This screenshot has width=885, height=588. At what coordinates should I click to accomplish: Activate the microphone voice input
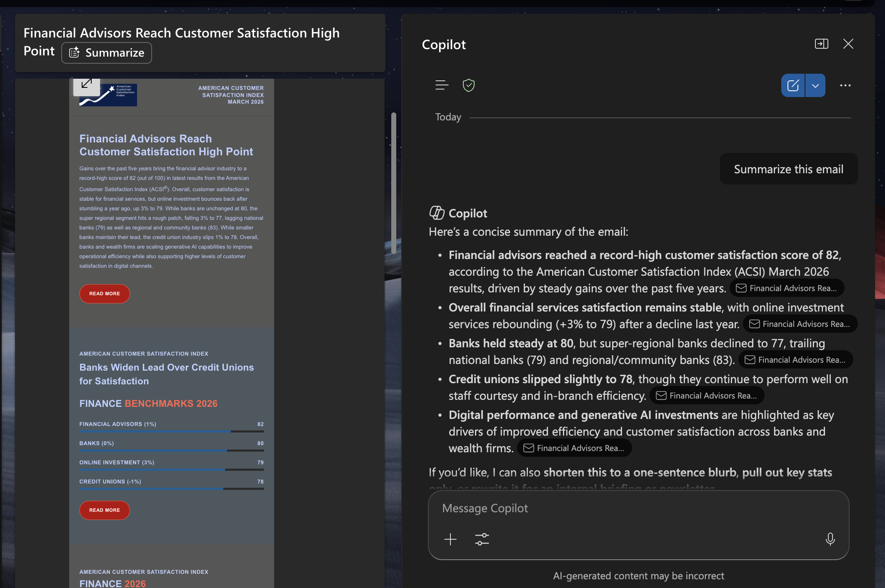830,539
